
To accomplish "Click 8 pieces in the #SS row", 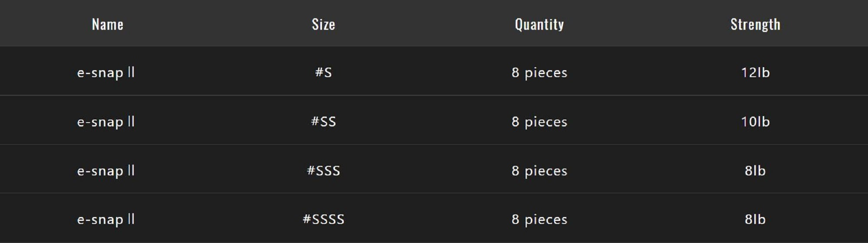I will tap(539, 122).
